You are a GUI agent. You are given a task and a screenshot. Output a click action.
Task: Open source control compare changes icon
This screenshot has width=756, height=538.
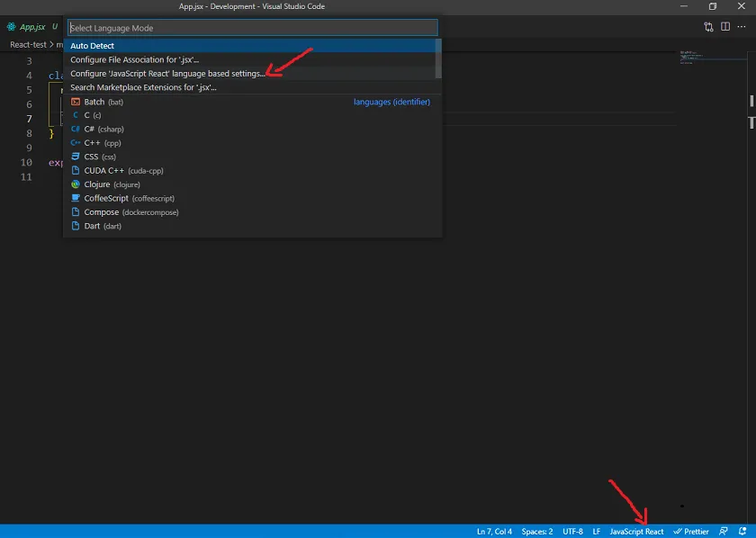click(708, 27)
